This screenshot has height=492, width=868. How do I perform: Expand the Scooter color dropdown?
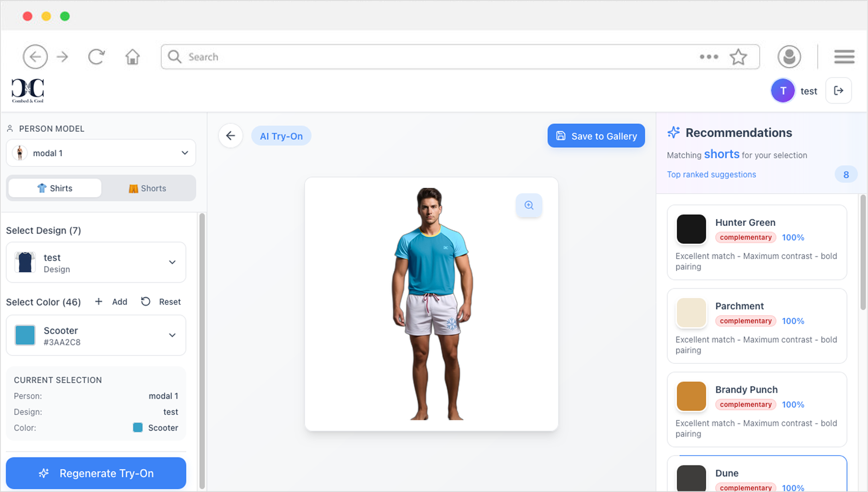point(96,335)
